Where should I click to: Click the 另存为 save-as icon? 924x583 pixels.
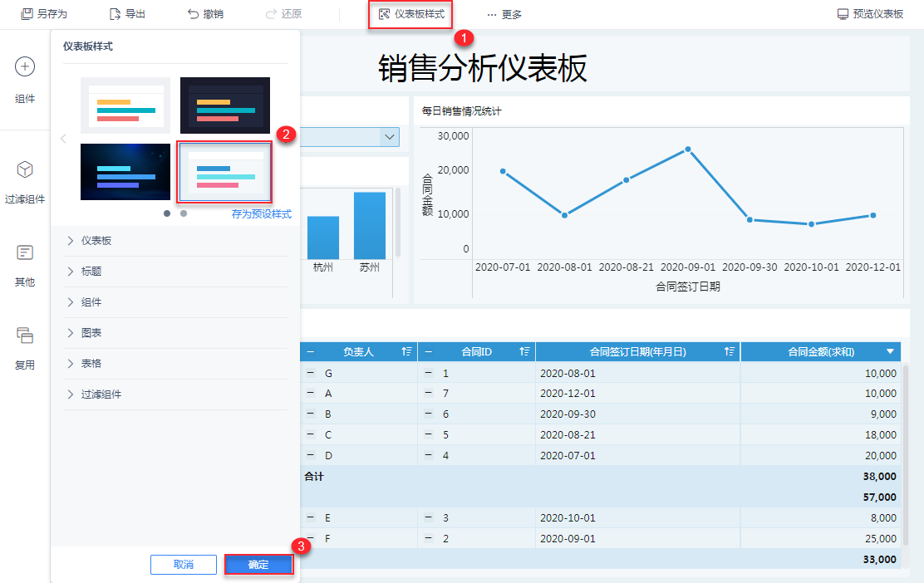point(27,14)
